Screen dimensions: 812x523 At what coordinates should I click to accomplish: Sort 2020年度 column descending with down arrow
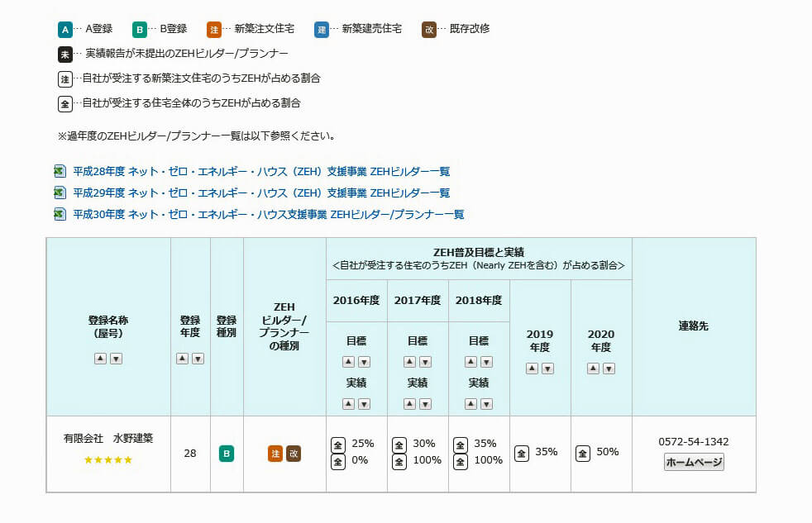coord(609,368)
